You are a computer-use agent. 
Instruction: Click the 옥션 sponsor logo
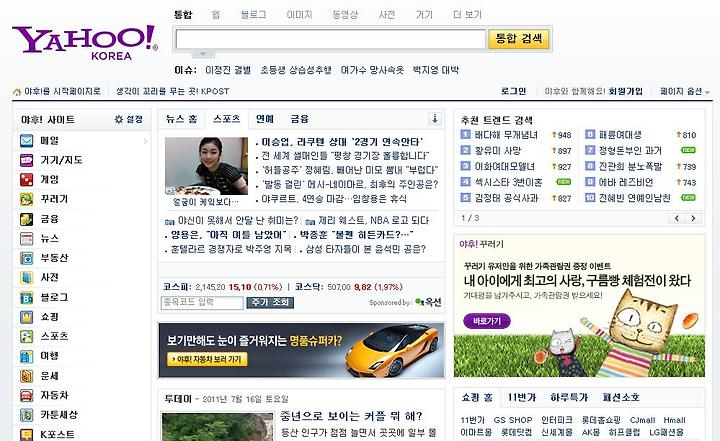tap(428, 302)
